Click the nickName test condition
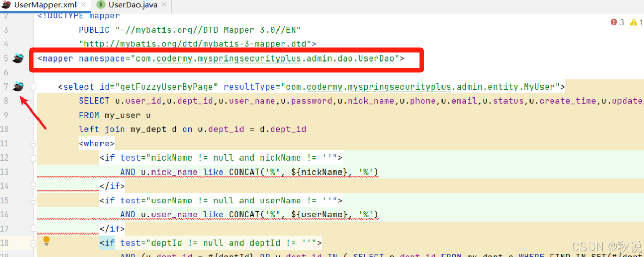Screen dimensions: 644x257 241,157
